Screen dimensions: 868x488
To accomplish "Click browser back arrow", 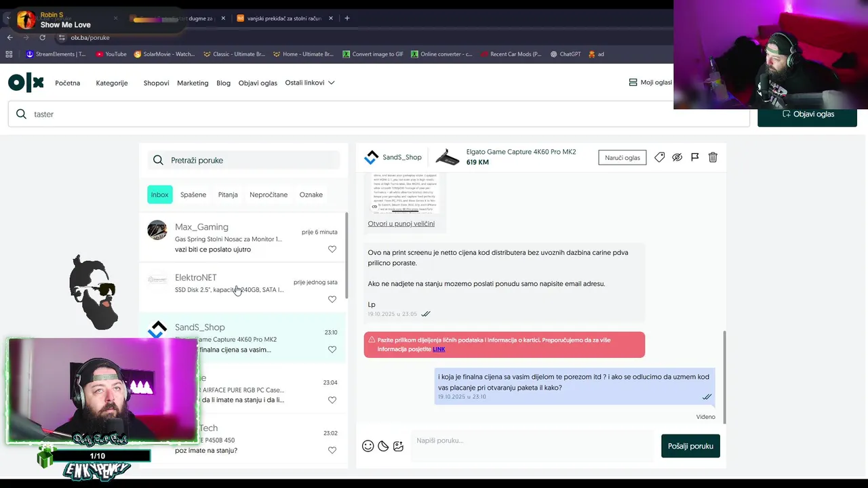I will [9, 37].
